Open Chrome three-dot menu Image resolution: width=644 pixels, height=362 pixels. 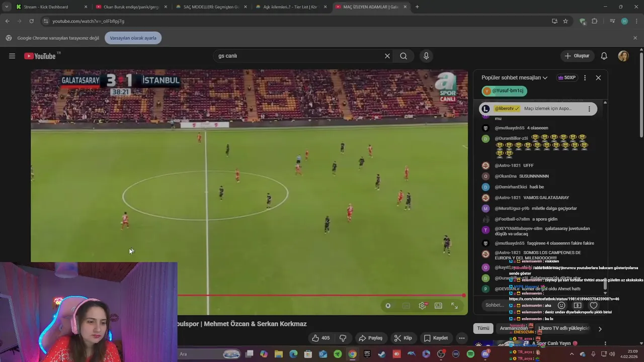click(636, 21)
